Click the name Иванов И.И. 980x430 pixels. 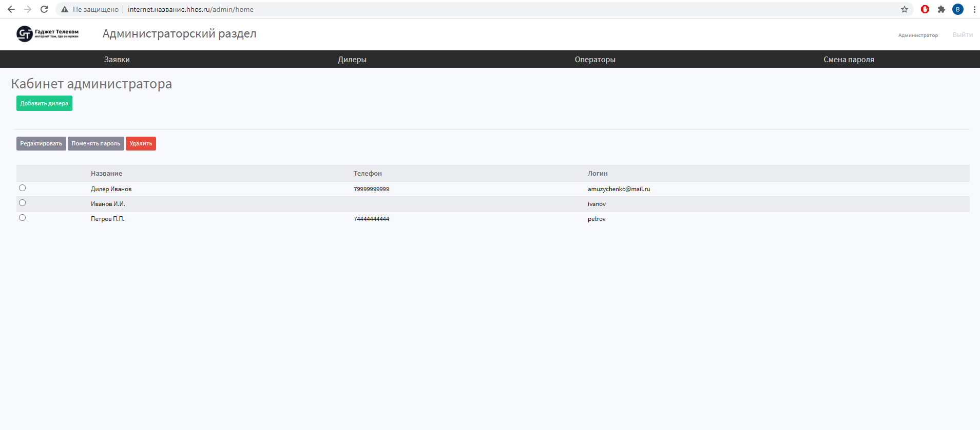108,204
